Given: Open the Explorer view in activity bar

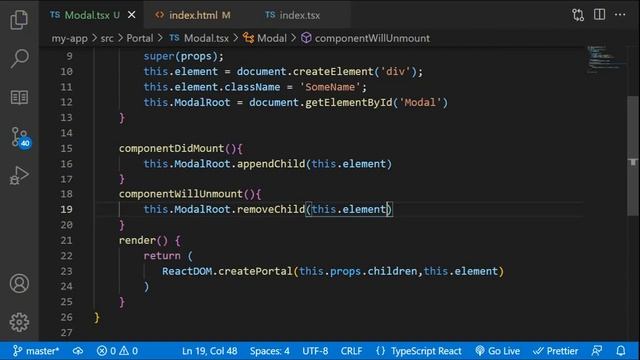Looking at the screenshot, I should pos(19,20).
